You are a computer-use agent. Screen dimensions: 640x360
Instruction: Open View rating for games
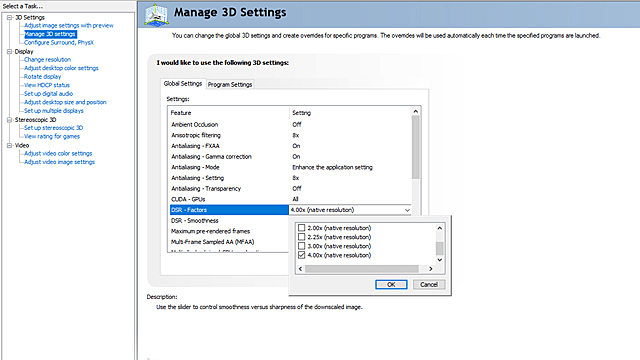(52, 136)
